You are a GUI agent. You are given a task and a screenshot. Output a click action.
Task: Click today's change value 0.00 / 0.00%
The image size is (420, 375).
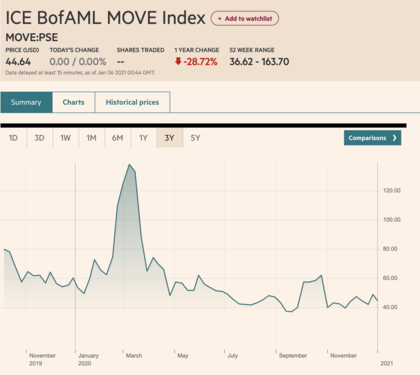78,62
